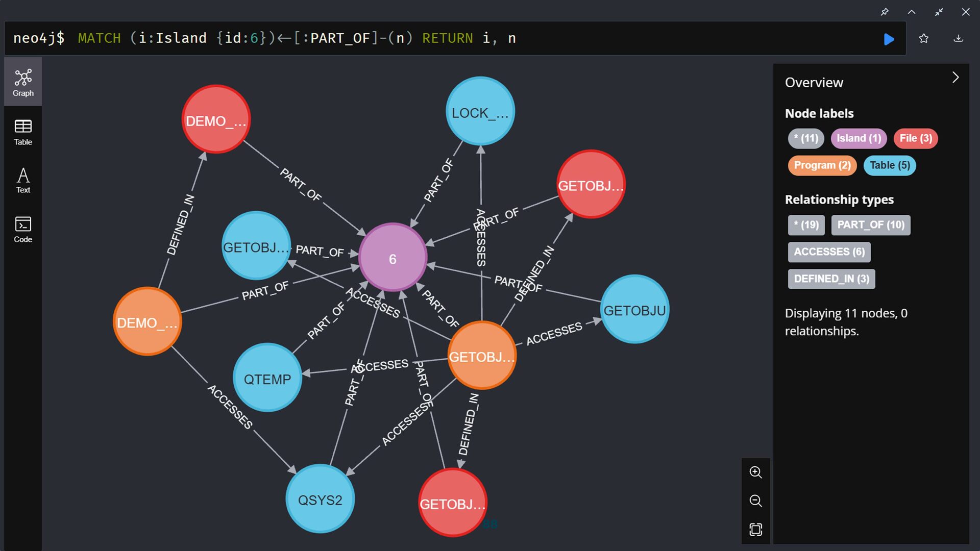Save query to favorites with star icon
980x551 pixels.
(923, 39)
